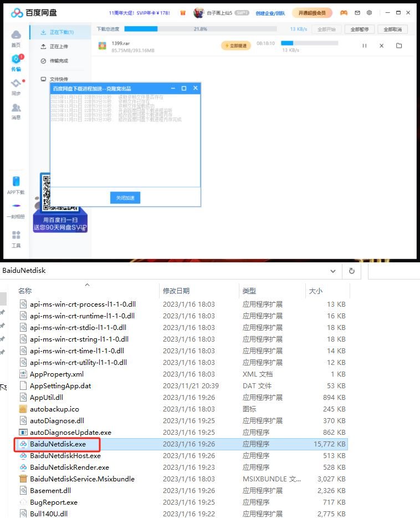The height and width of the screenshot is (518, 420).
Task: Switch to the 正在下载(1) tab
Action: 60,32
